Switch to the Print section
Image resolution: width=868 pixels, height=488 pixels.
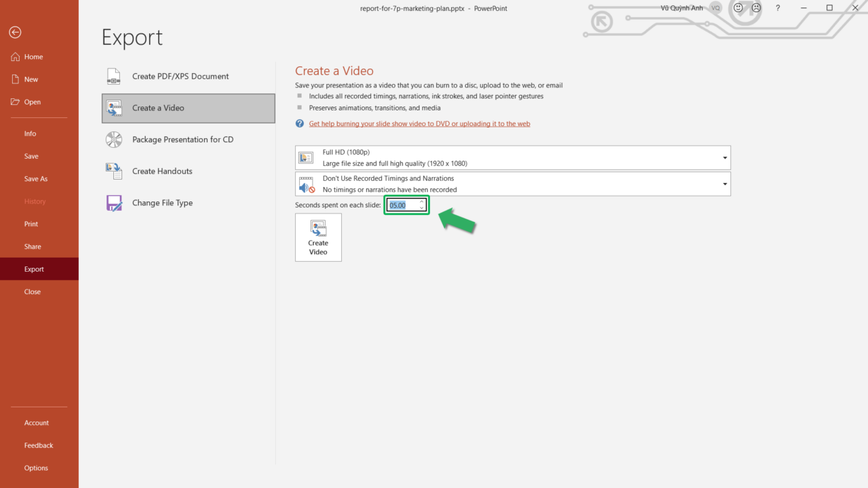pos(31,224)
